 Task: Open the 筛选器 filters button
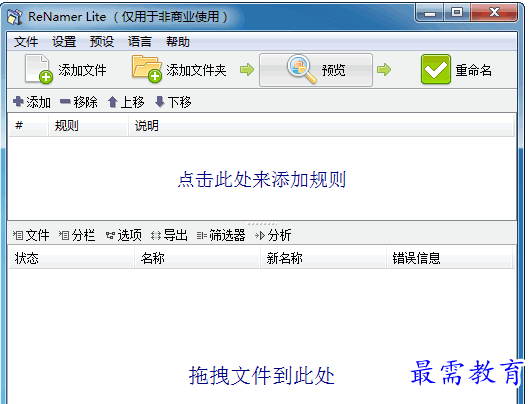[221, 235]
